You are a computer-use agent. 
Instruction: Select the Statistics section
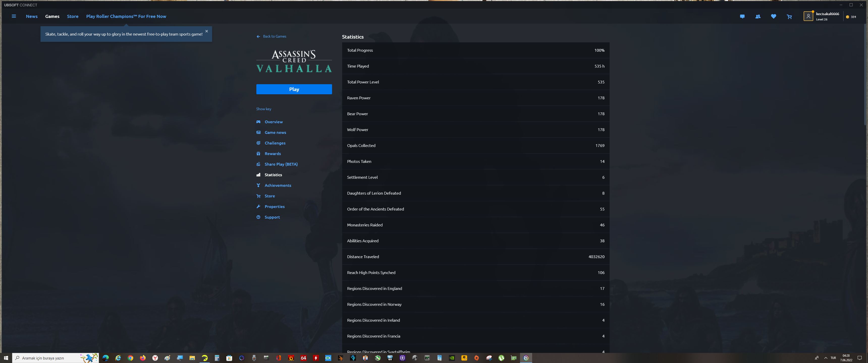pyautogui.click(x=273, y=175)
